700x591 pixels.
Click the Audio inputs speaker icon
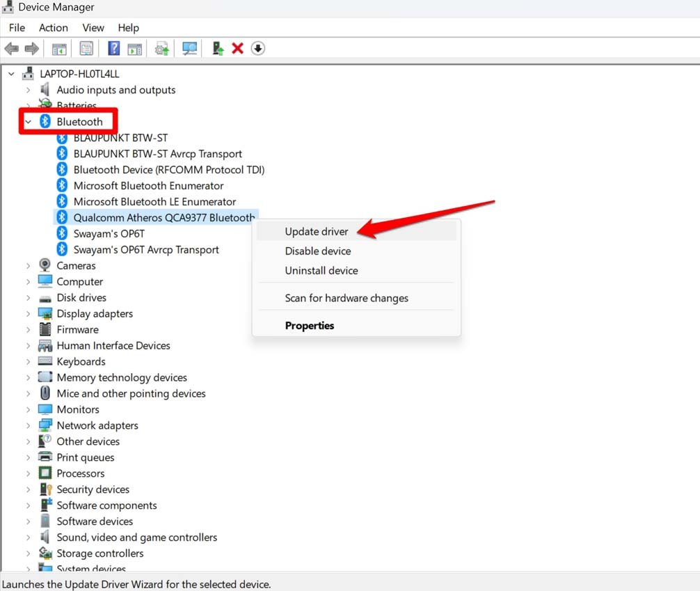click(x=45, y=89)
